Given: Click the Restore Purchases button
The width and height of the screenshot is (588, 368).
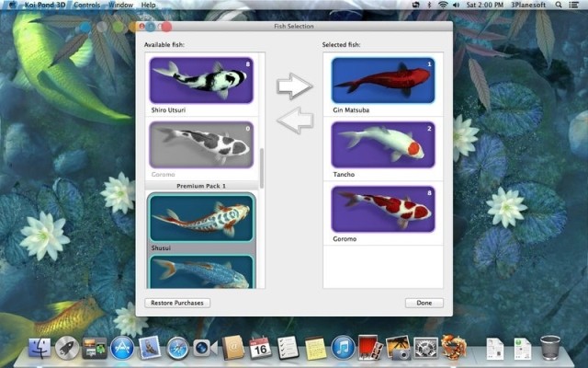Looking at the screenshot, I should coord(177,303).
